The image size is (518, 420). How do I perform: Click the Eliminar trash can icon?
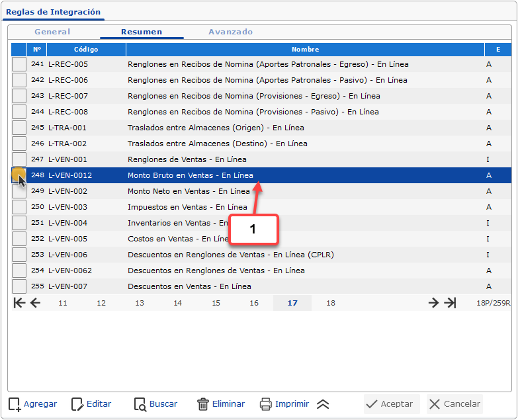[x=203, y=404]
